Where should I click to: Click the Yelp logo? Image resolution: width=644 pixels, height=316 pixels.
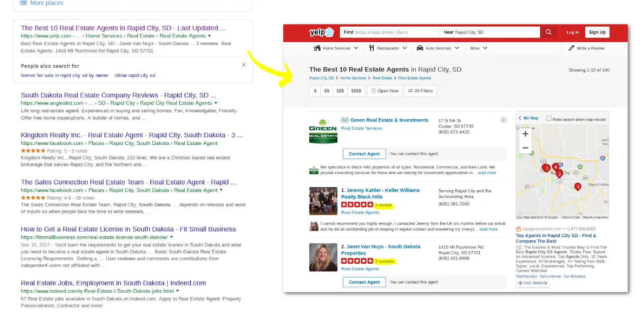(322, 32)
